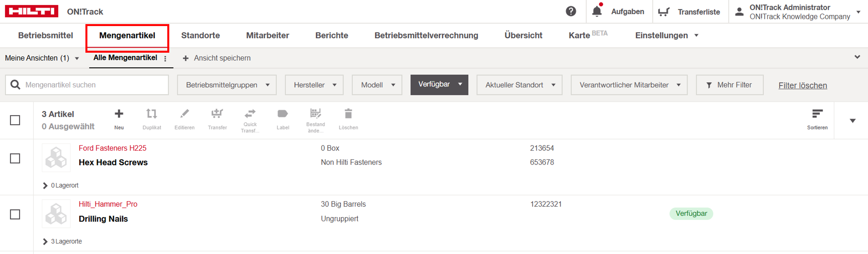
Task: Click the plus Neu icon
Action: [x=119, y=114]
